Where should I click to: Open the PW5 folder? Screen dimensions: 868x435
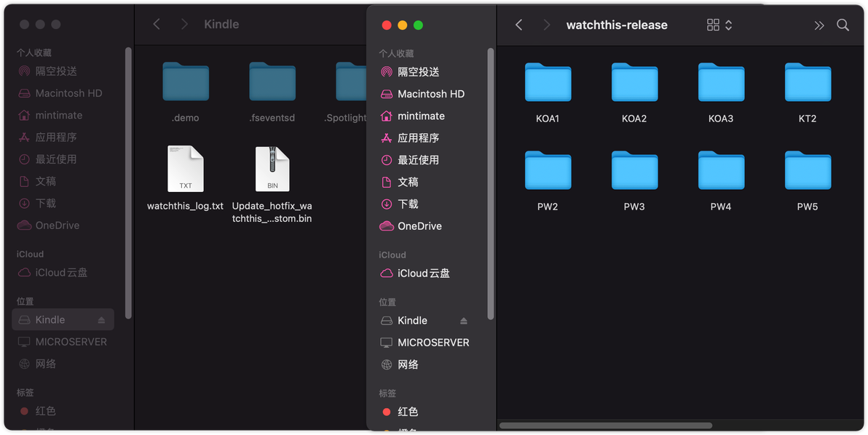point(808,171)
